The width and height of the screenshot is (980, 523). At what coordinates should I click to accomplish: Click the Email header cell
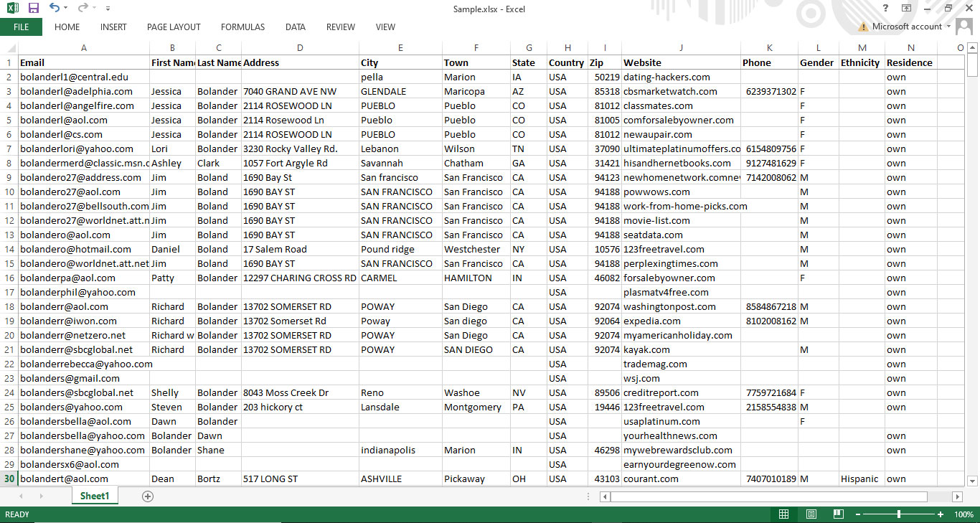(x=84, y=62)
